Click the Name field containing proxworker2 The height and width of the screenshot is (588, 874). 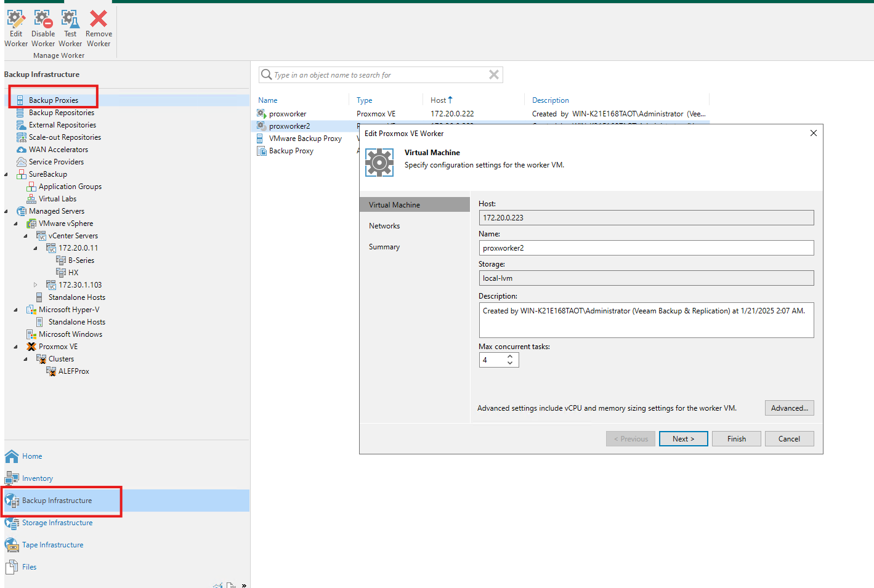point(646,248)
